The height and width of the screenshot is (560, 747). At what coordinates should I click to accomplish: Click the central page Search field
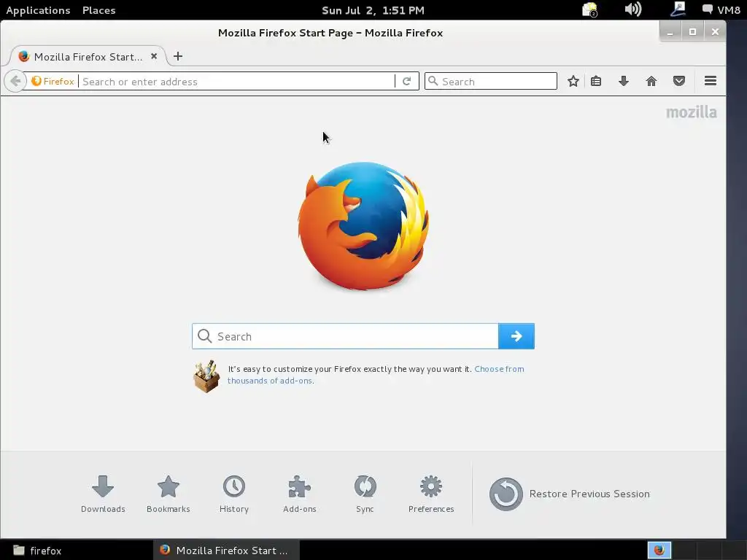coord(345,336)
